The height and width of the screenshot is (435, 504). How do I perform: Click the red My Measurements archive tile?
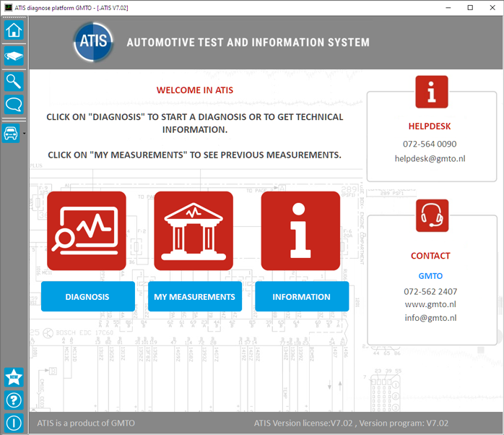(194, 231)
